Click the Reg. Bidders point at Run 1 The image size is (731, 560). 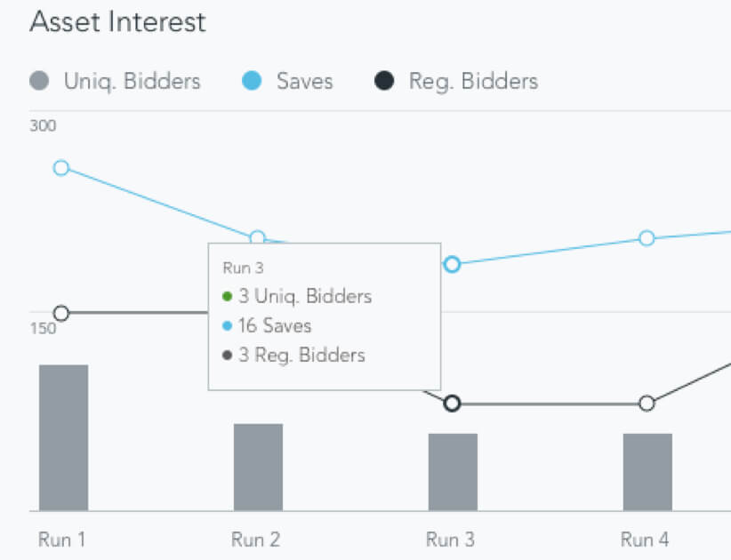pyautogui.click(x=61, y=313)
